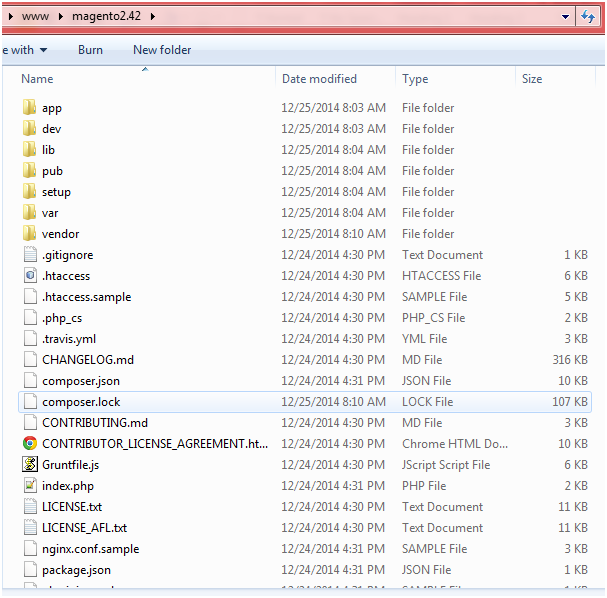The image size is (607, 598).
Task: Click the 'Gruntfile.js' file name
Action: point(70,465)
